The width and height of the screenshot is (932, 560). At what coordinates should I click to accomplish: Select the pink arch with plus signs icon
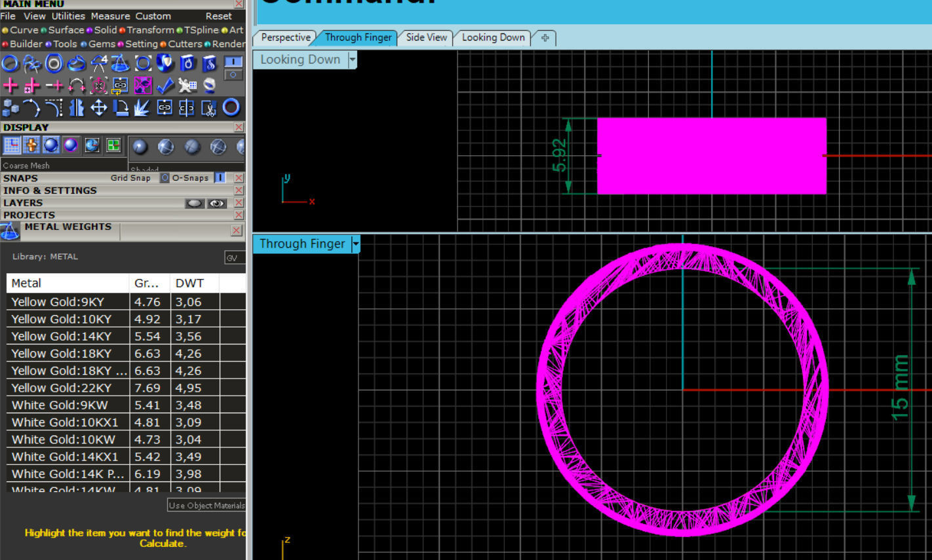(x=77, y=85)
